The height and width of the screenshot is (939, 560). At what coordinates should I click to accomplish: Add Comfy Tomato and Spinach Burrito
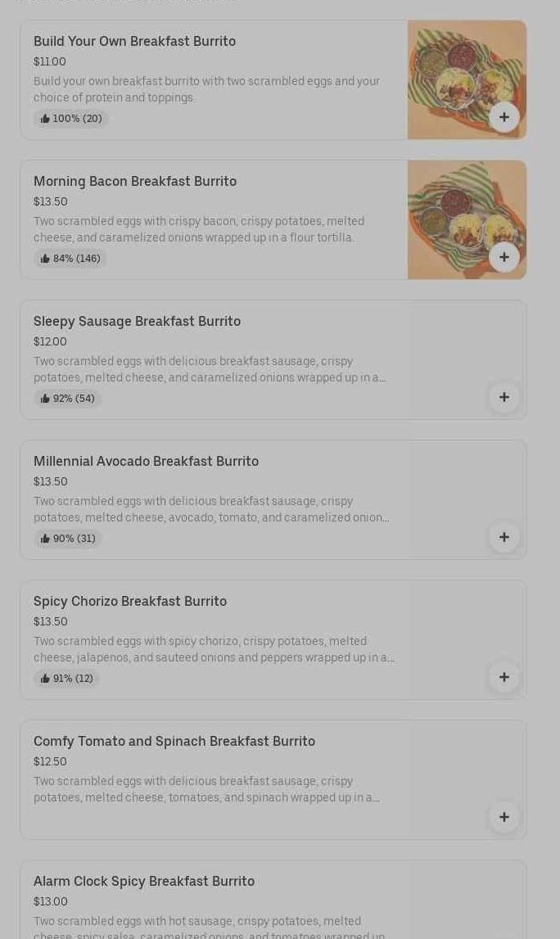click(x=504, y=817)
